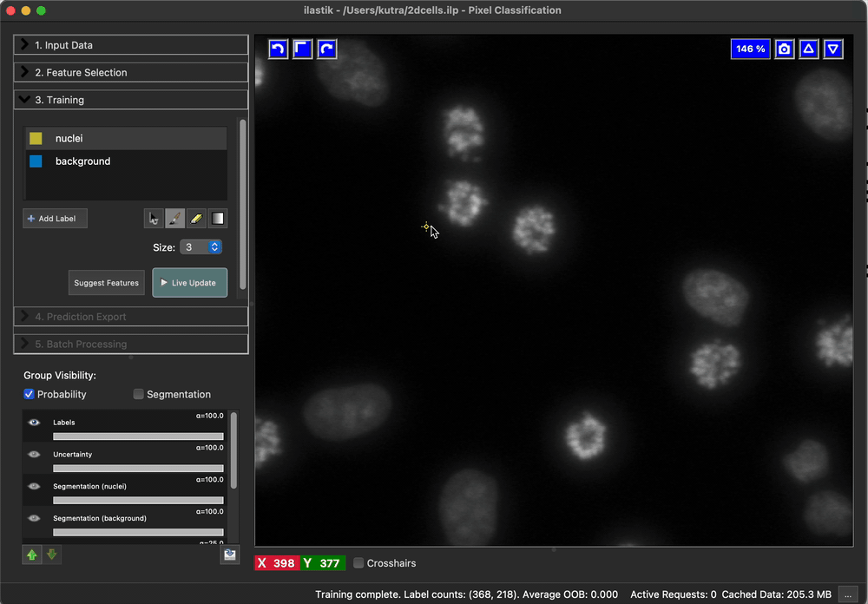Viewport: 868px width, 604px height.
Task: Select the paintbrush labeling tool
Action: (x=175, y=219)
